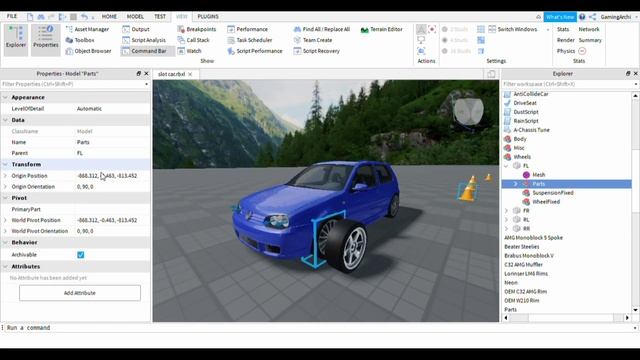Image resolution: width=640 pixels, height=360 pixels.
Task: Switch to the HOME ribbon tab
Action: point(109,16)
